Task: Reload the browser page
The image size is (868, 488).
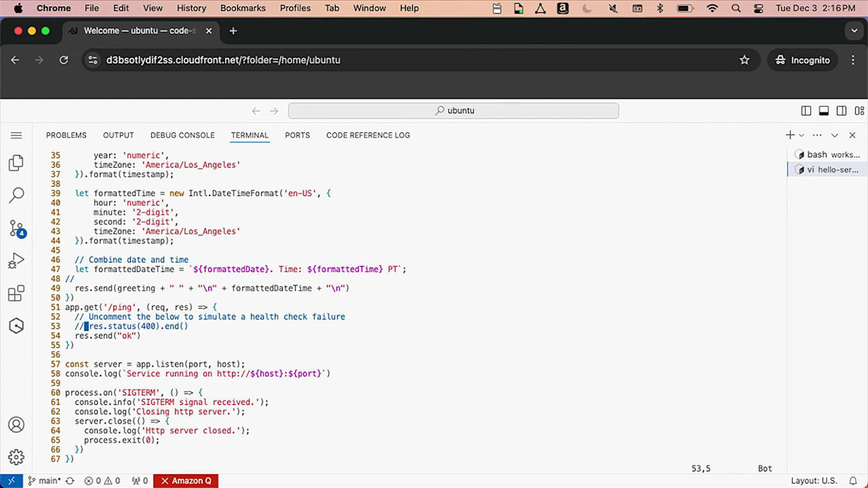Action: [64, 60]
